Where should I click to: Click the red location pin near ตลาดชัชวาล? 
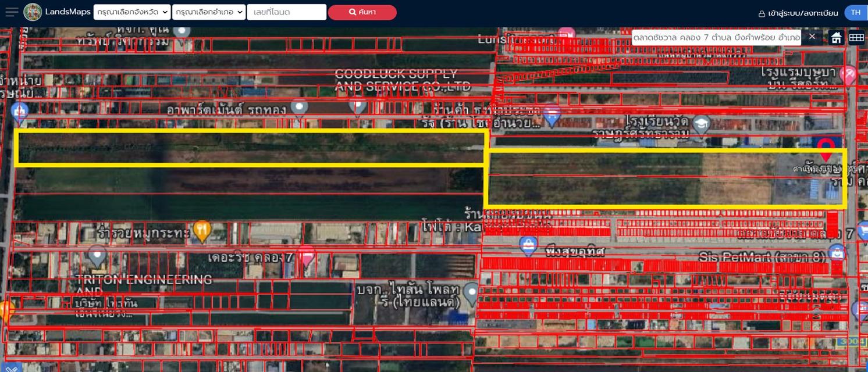coord(825,145)
